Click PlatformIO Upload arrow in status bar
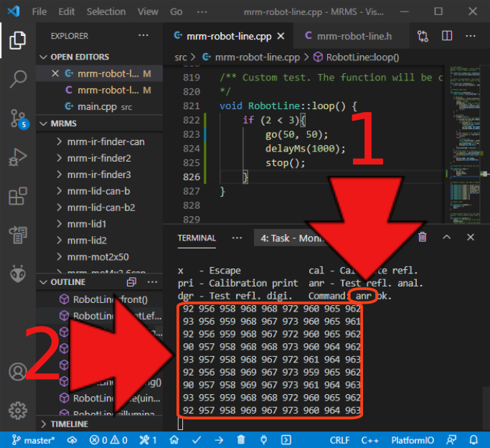 [x=218, y=439]
